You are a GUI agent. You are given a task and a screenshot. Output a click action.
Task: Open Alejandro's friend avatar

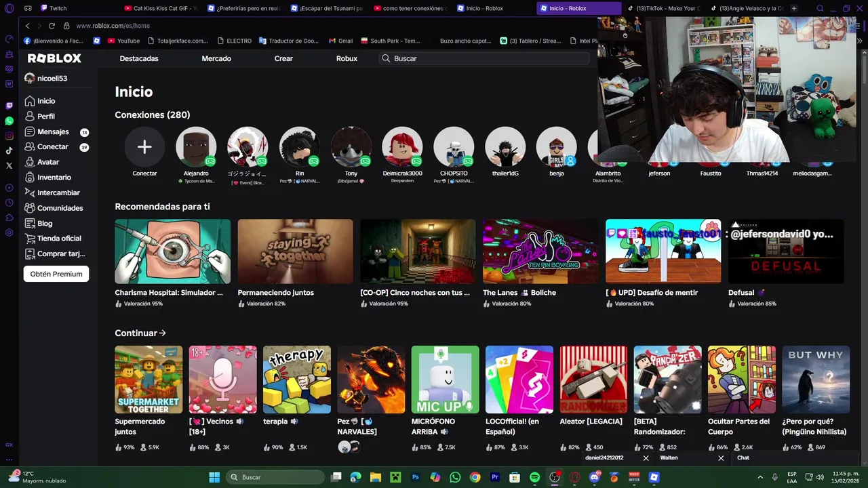pos(196,147)
